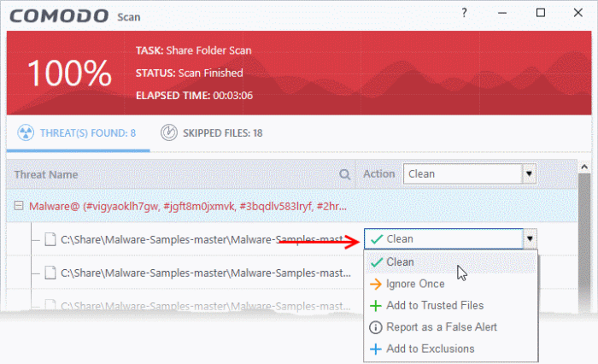Image resolution: width=598 pixels, height=364 pixels.
Task: Maximize the Comodo Scan window
Action: point(541,13)
